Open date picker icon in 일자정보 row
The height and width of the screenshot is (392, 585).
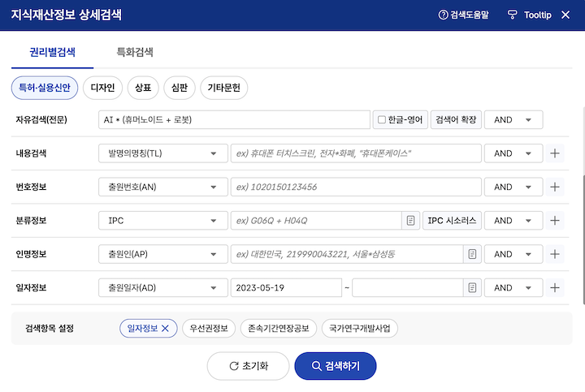[472, 287]
